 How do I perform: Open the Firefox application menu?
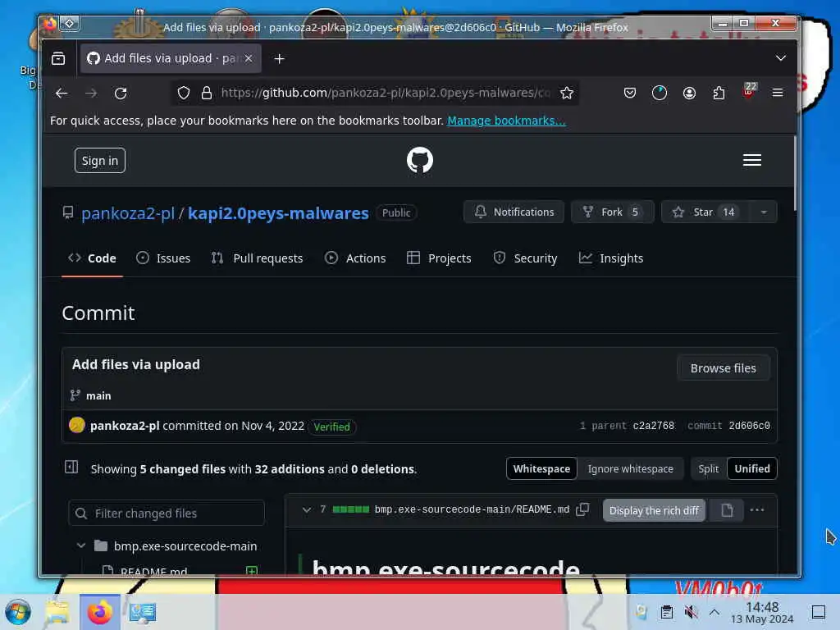click(778, 93)
